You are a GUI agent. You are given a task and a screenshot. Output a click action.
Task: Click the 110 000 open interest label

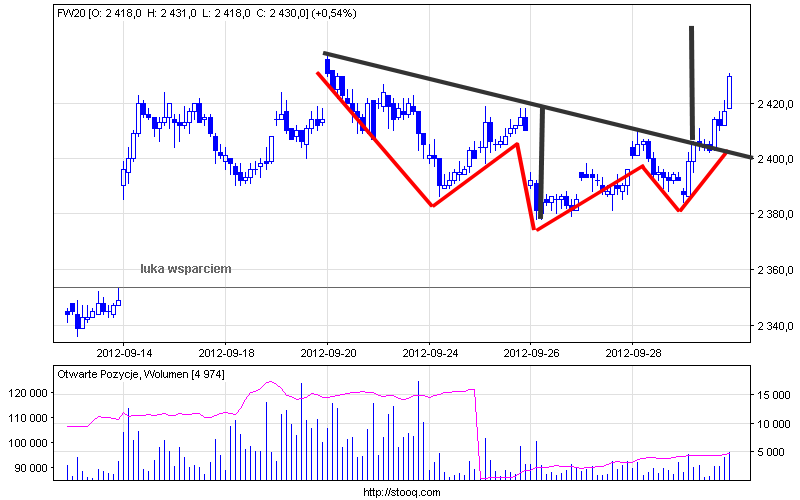click(28, 418)
